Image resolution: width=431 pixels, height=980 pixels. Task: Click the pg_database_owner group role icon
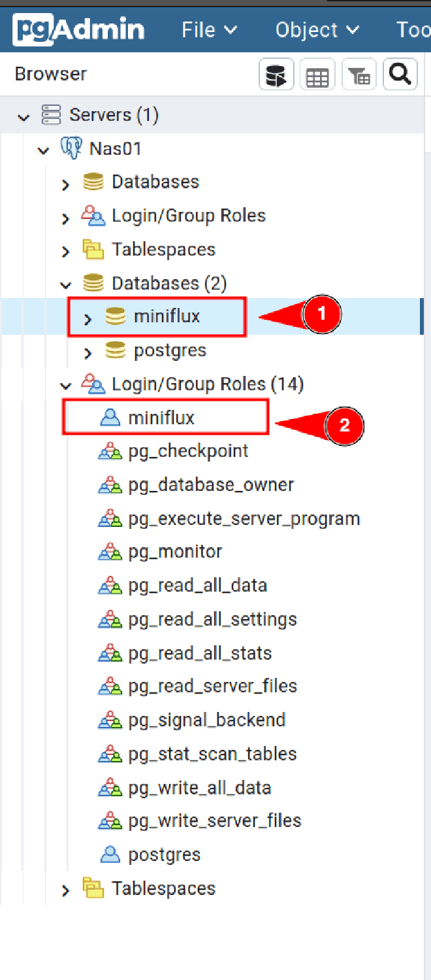pos(110,485)
